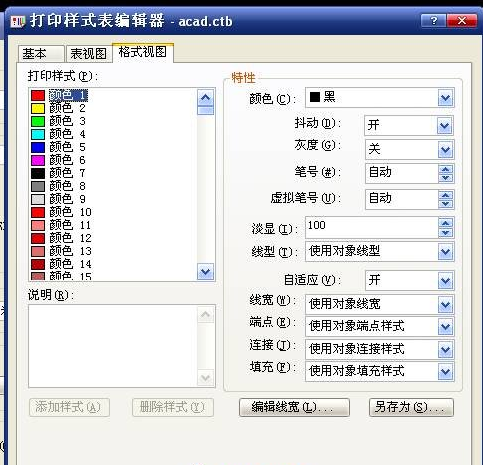The height and width of the screenshot is (465, 483).
Task: Select the 颜色 4 cyan swatch
Action: (38, 134)
